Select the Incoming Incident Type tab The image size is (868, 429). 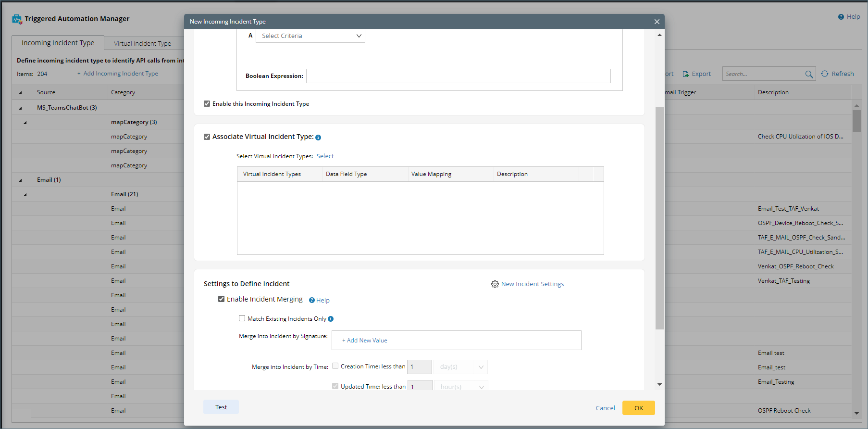click(x=58, y=43)
